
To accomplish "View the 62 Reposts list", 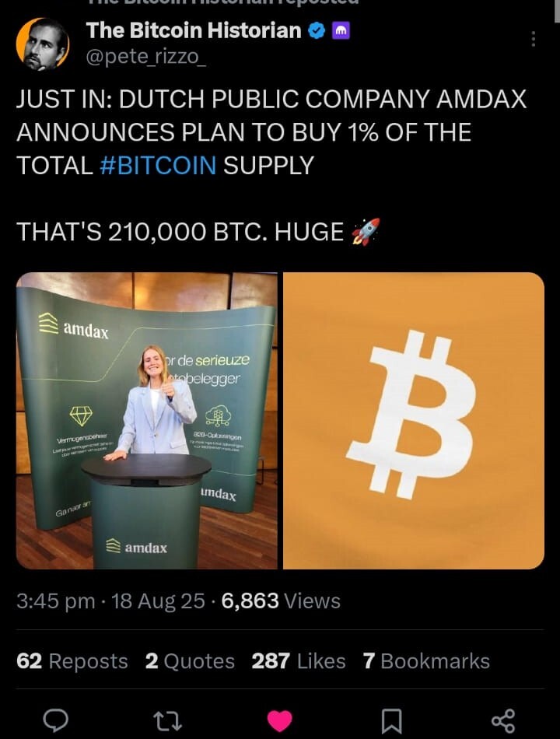I will pyautogui.click(x=72, y=661).
